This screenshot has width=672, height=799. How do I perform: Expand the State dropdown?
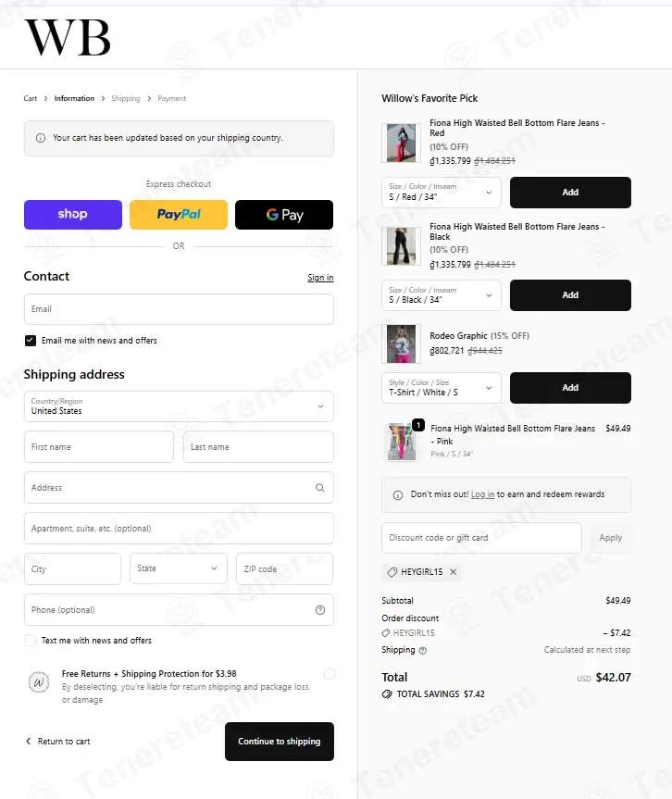coord(179,568)
